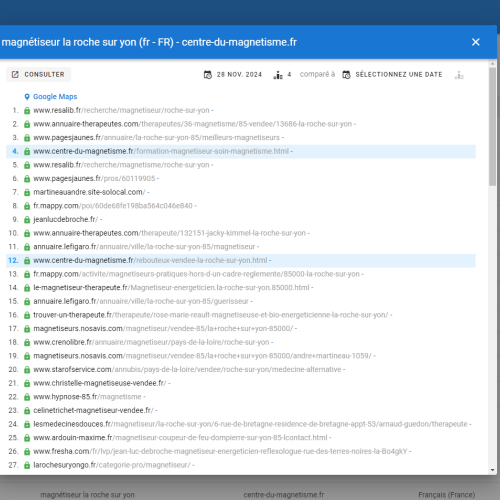Image resolution: width=500 pixels, height=500 pixels.
Task: Open result 2 annuaire-therapeutes.com link
Action: (x=193, y=124)
